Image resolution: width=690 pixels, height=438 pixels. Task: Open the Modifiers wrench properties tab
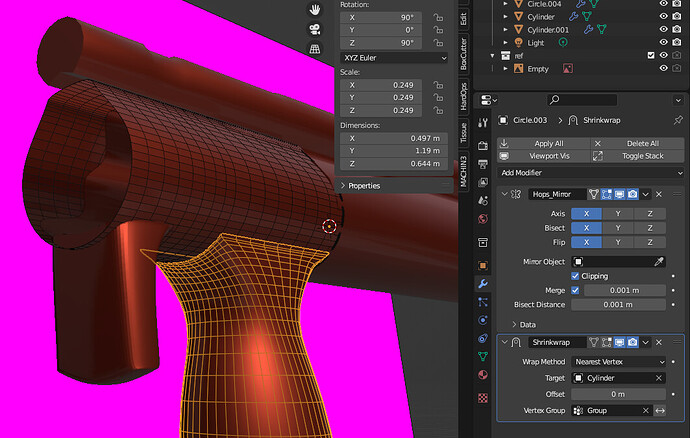pos(483,283)
